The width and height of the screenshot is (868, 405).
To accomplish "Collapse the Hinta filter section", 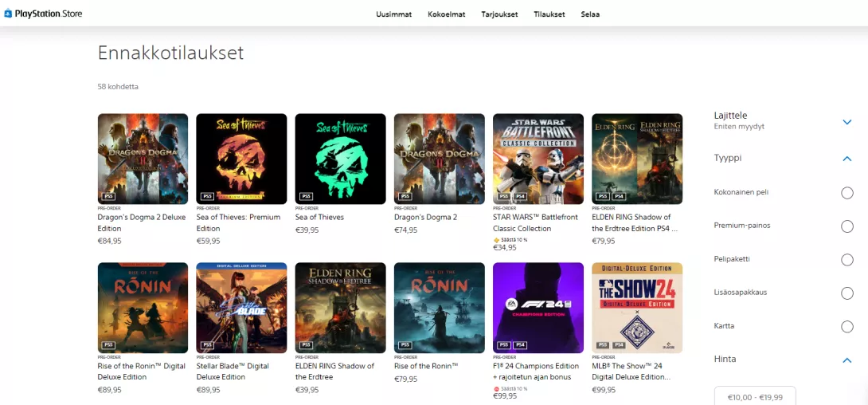I will pyautogui.click(x=846, y=360).
